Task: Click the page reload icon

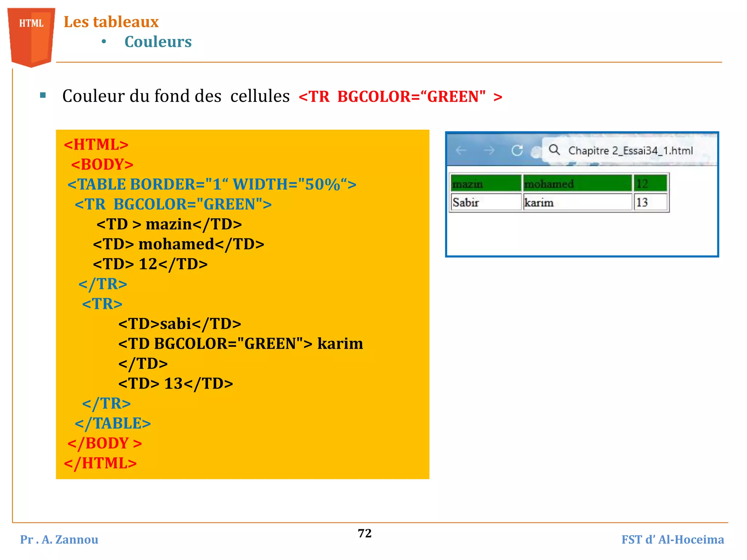Action: pyautogui.click(x=517, y=151)
